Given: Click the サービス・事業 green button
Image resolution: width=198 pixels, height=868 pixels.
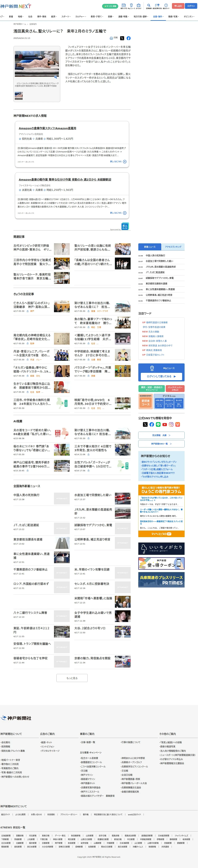Looking at the screenshot, I should tap(110, 6).
